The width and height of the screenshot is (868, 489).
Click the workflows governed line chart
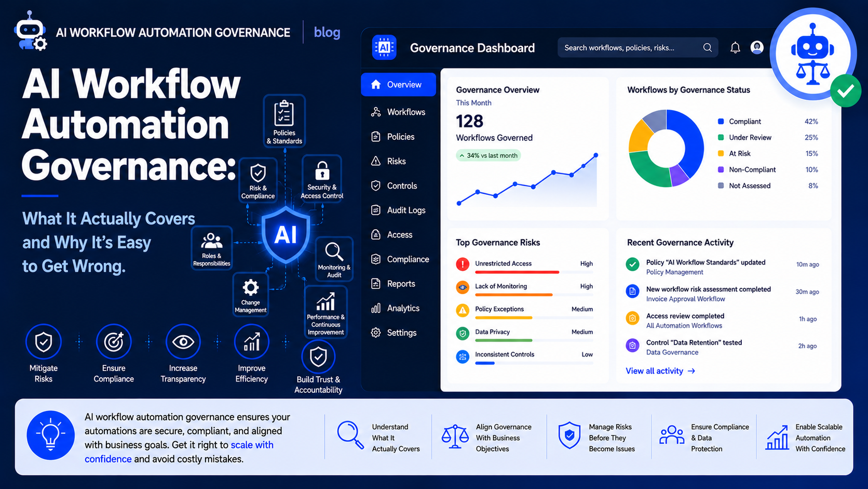(527, 179)
